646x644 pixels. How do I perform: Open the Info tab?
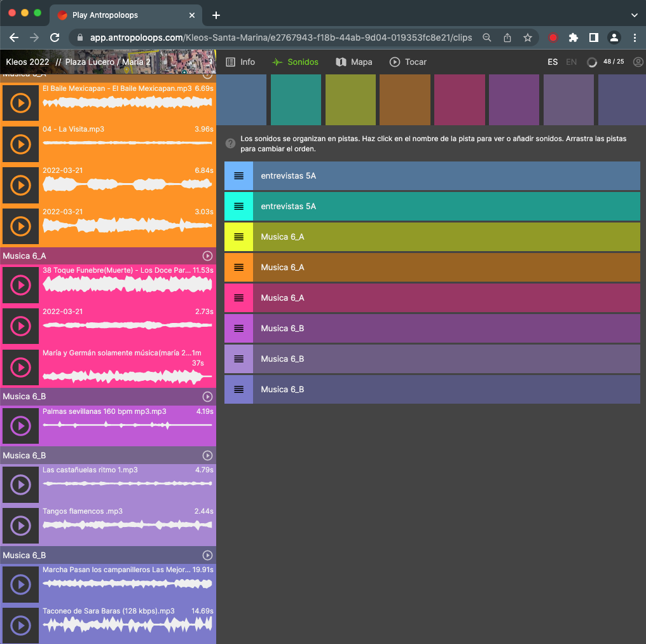point(240,62)
